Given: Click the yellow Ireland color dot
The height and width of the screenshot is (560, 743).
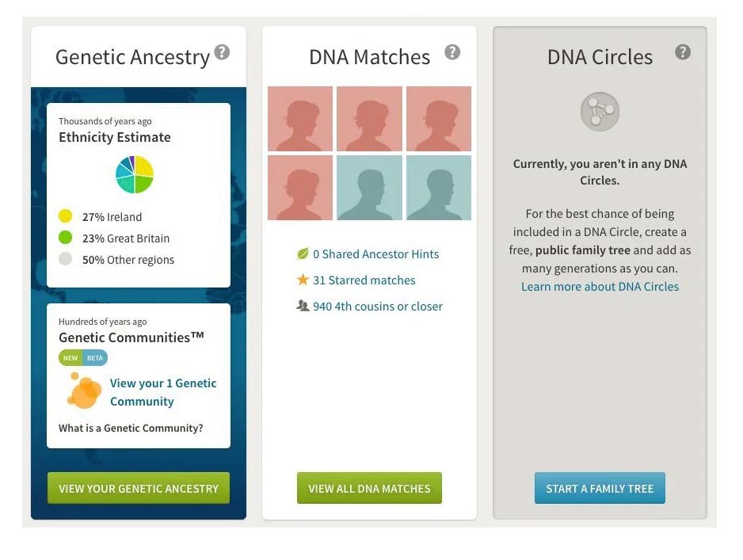Looking at the screenshot, I should tap(66, 216).
